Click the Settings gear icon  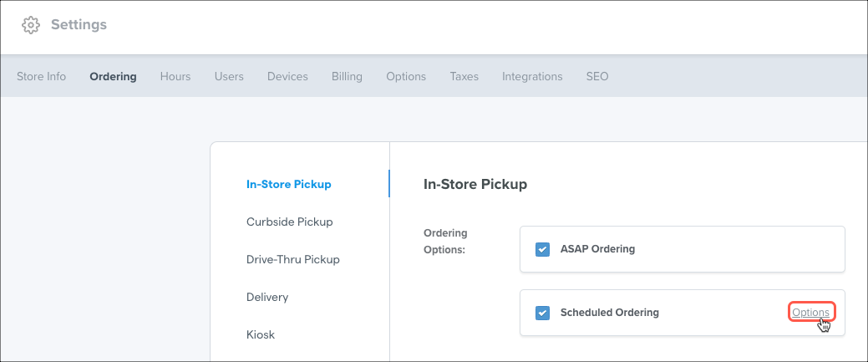(31, 25)
